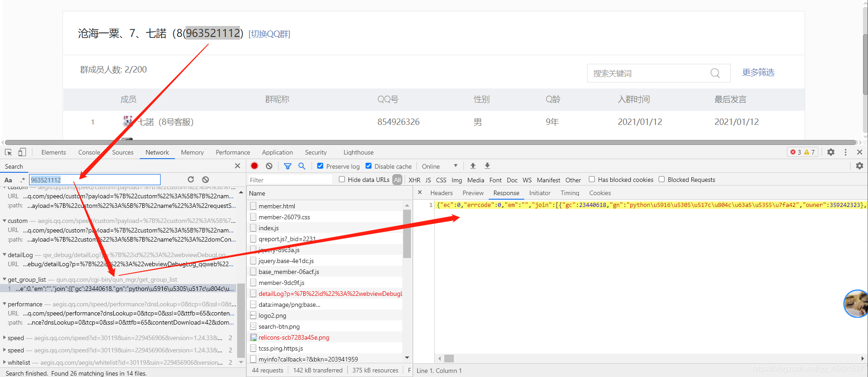Close the DevTools panel
This screenshot has height=377, width=868.
click(x=860, y=152)
